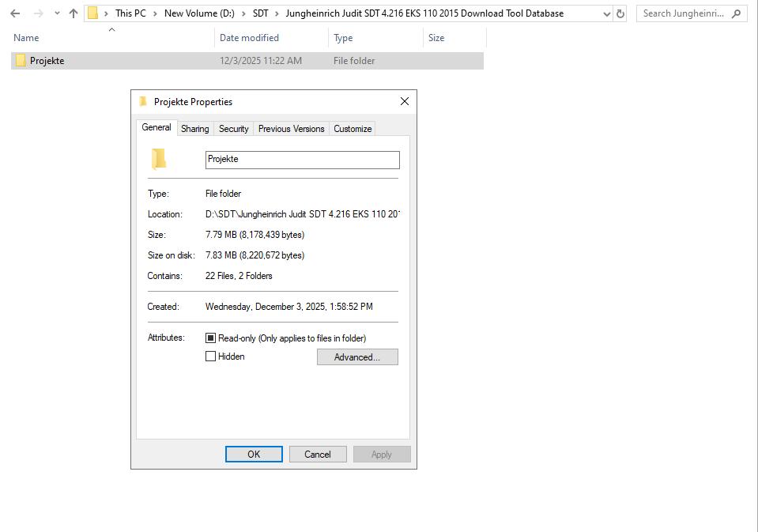Click the magnifier search icon
758x532 pixels.
736,13
